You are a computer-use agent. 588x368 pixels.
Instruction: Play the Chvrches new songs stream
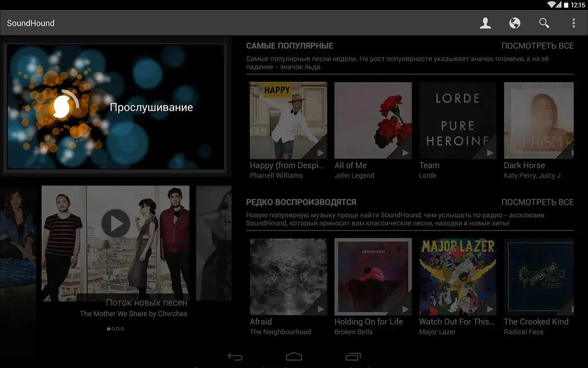point(116,224)
